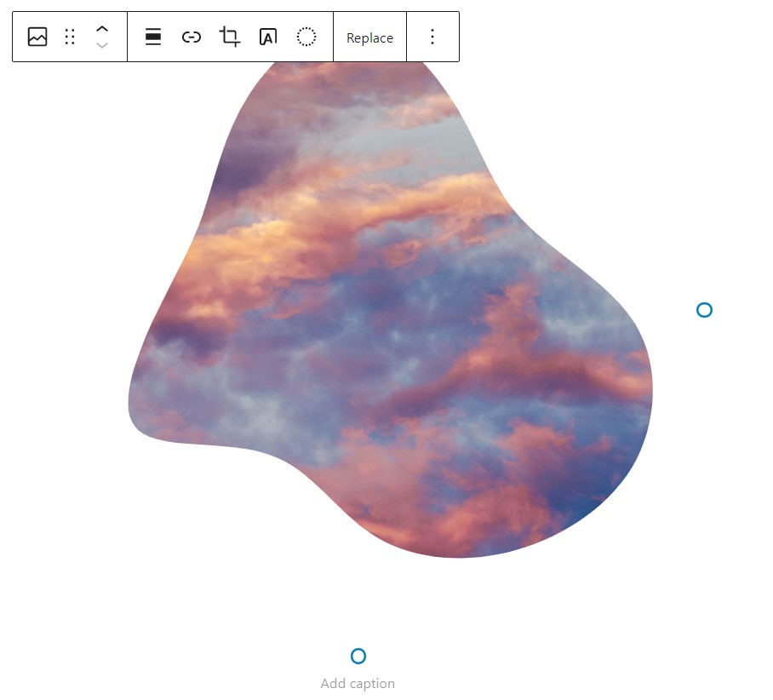Click the bottom resize handle circle

point(358,656)
